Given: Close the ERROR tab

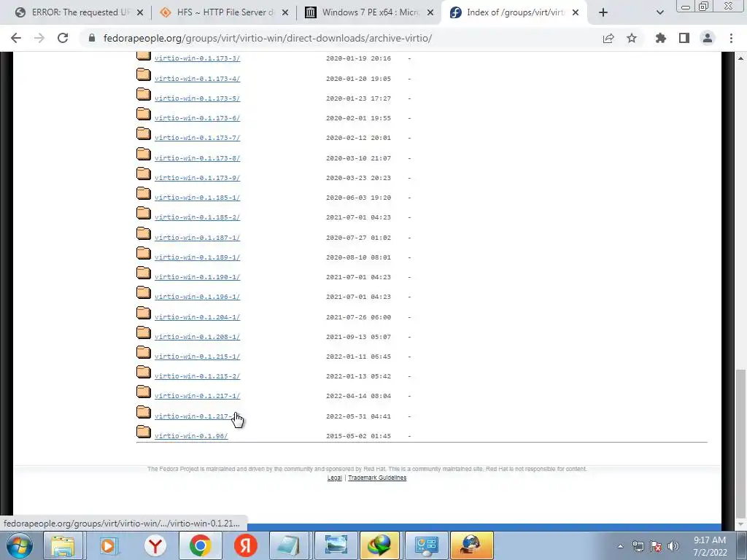Looking at the screenshot, I should pyautogui.click(x=140, y=13).
